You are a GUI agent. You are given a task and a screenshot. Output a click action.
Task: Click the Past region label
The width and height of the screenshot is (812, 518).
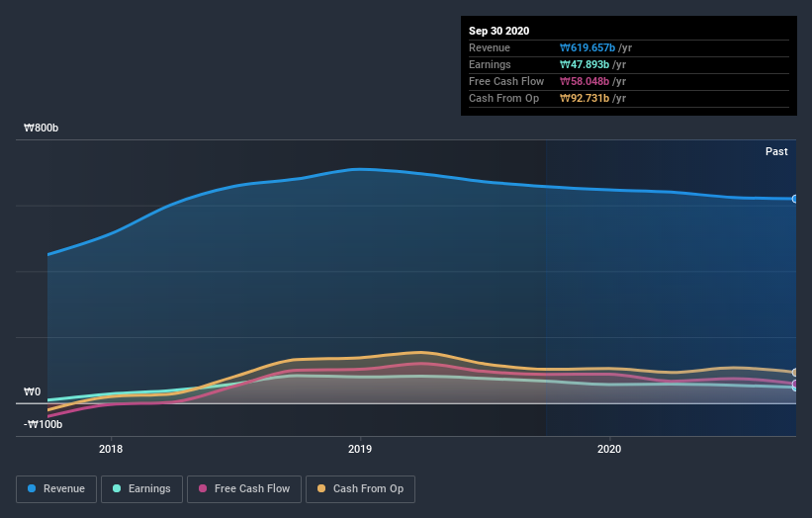[776, 151]
